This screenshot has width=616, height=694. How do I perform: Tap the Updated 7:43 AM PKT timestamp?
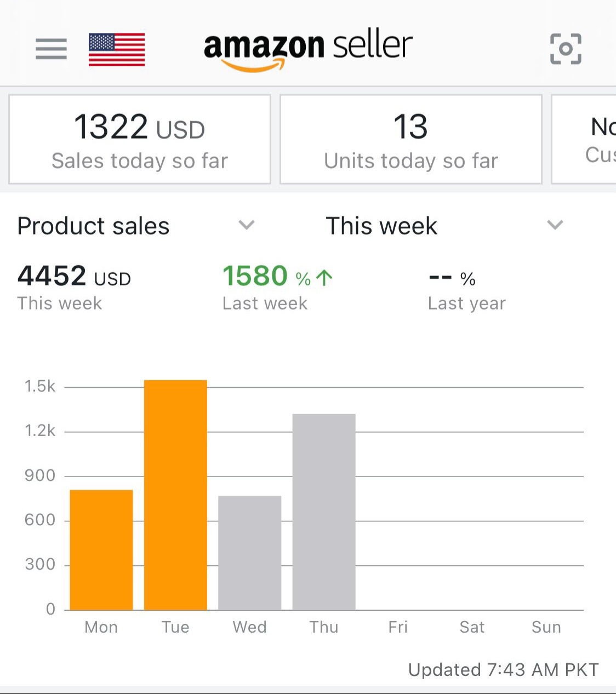click(x=503, y=669)
